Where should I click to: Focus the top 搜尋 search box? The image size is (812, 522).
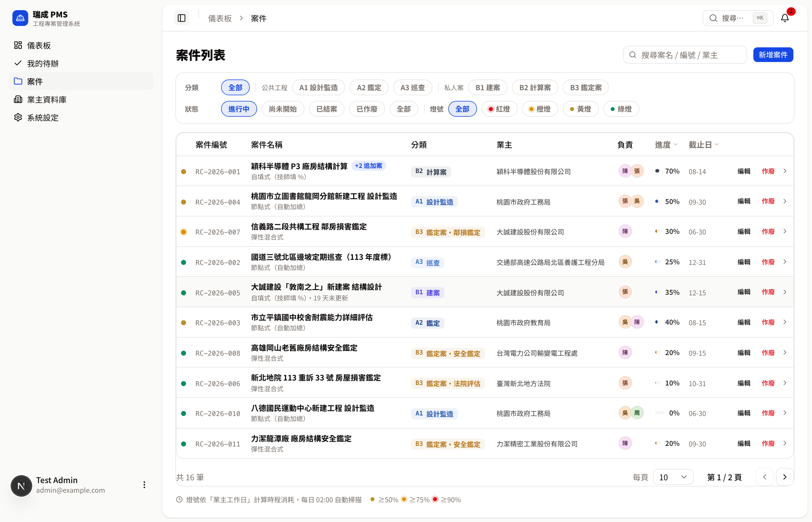pos(738,18)
